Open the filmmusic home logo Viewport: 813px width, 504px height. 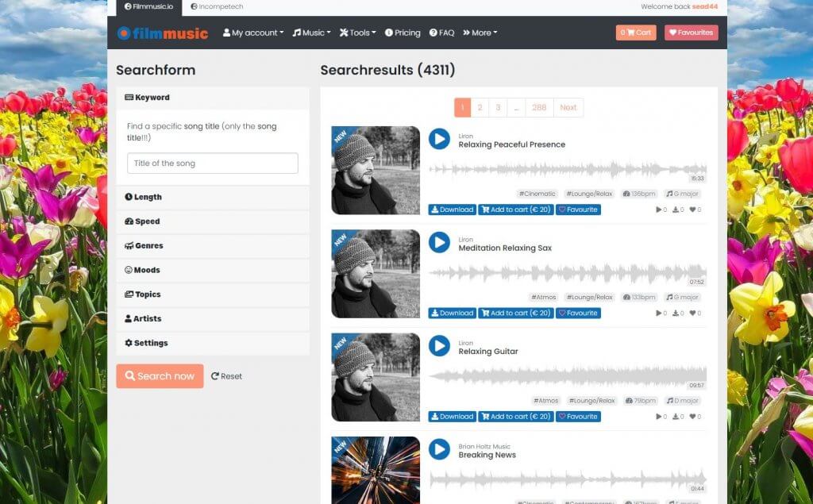point(165,33)
